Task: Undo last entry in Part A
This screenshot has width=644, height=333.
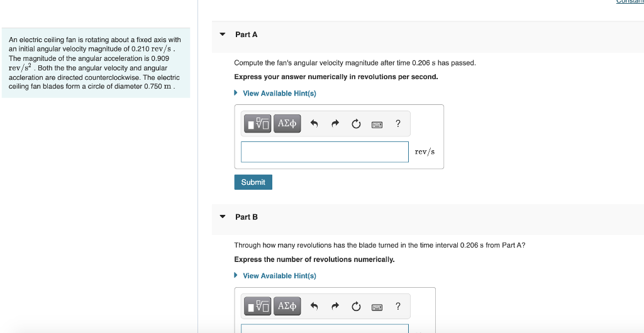Action: click(x=314, y=123)
